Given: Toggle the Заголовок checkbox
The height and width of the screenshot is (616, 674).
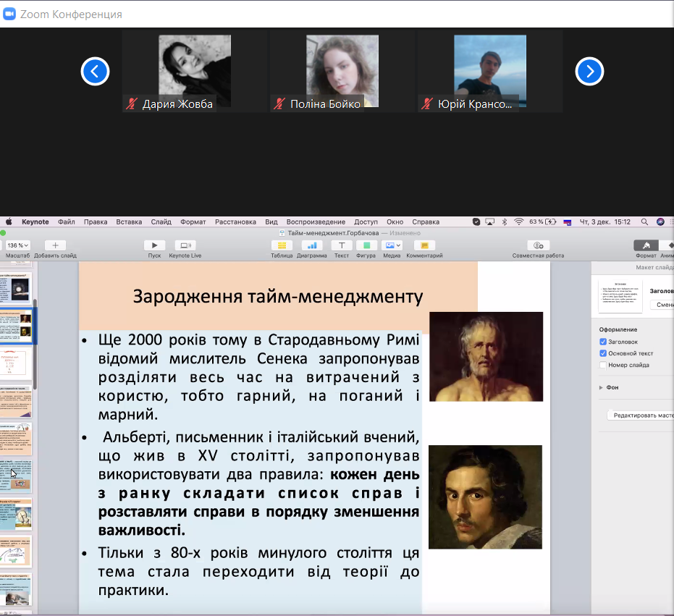Looking at the screenshot, I should (x=602, y=342).
